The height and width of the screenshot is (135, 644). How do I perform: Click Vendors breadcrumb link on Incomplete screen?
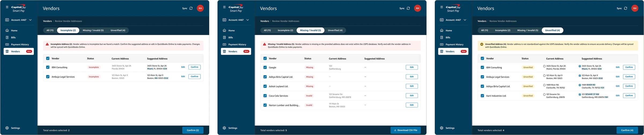(47, 21)
